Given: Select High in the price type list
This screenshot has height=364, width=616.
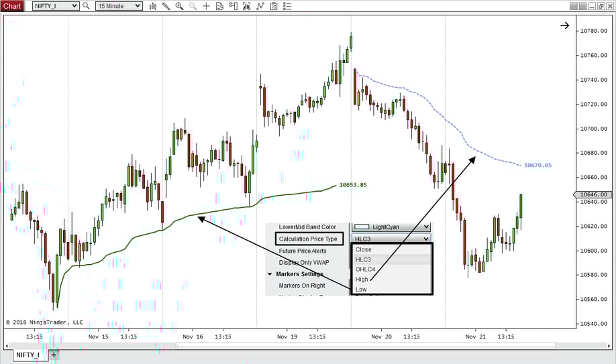Looking at the screenshot, I should click(391, 279).
